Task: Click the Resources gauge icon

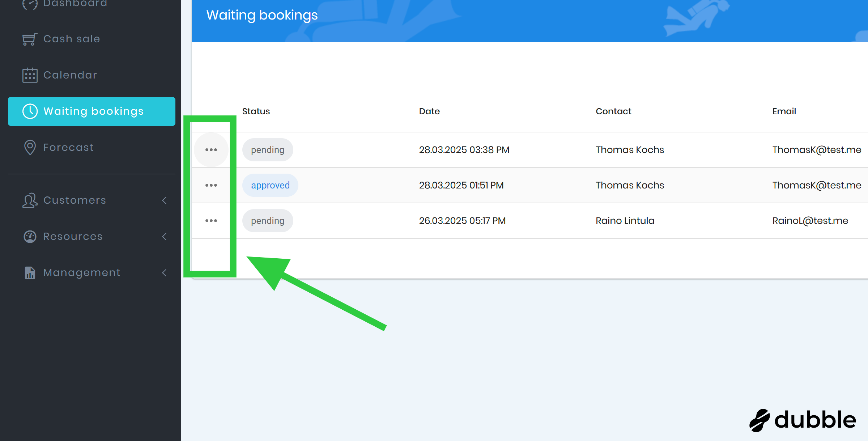Action: (x=30, y=237)
